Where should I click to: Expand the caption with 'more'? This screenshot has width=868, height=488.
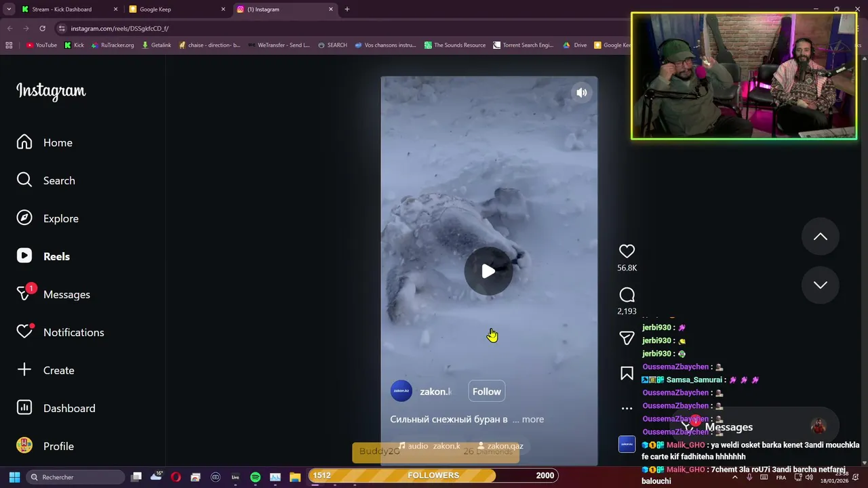pyautogui.click(x=533, y=420)
